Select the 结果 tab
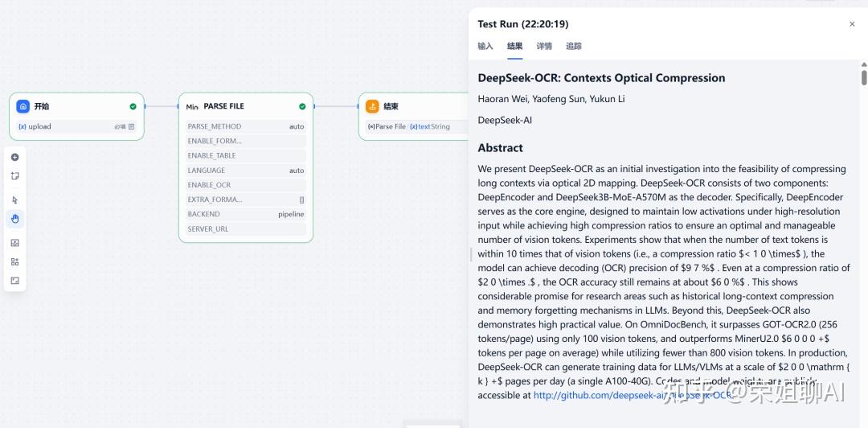Screen dimensions: 868x428 point(515,47)
